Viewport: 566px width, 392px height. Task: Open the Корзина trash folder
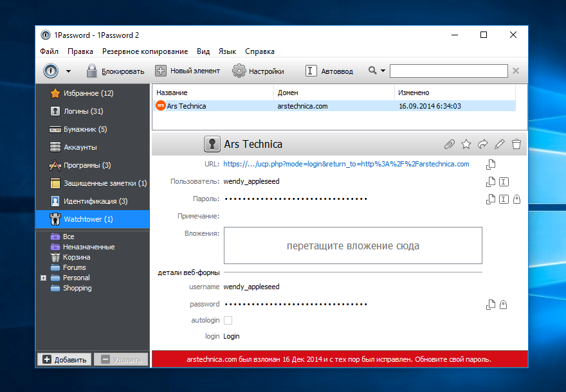click(x=71, y=257)
